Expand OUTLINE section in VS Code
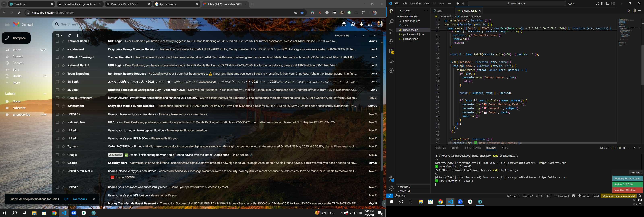This screenshot has width=644, height=217. pyautogui.click(x=405, y=187)
